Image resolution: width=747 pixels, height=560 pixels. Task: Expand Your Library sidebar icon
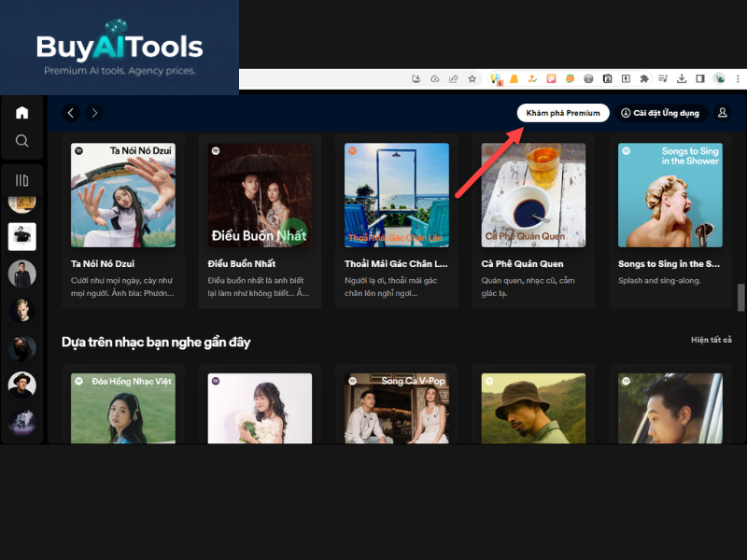tap(22, 180)
